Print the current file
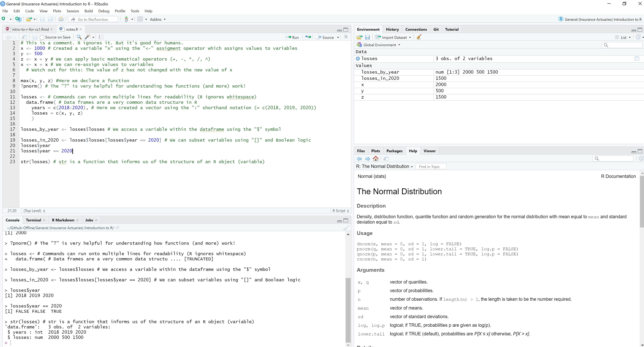Image resolution: width=644 pixels, height=347 pixels. coord(61,19)
